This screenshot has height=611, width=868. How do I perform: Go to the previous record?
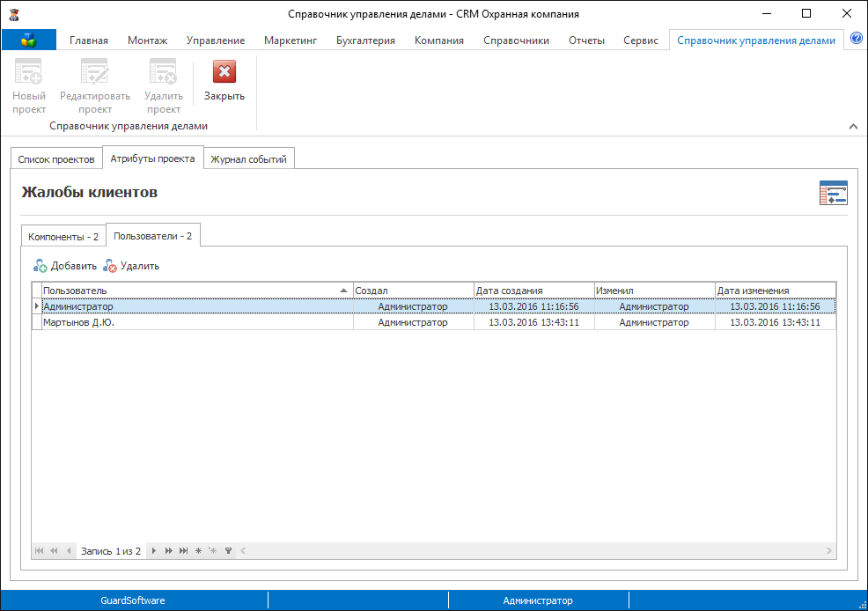click(69, 550)
